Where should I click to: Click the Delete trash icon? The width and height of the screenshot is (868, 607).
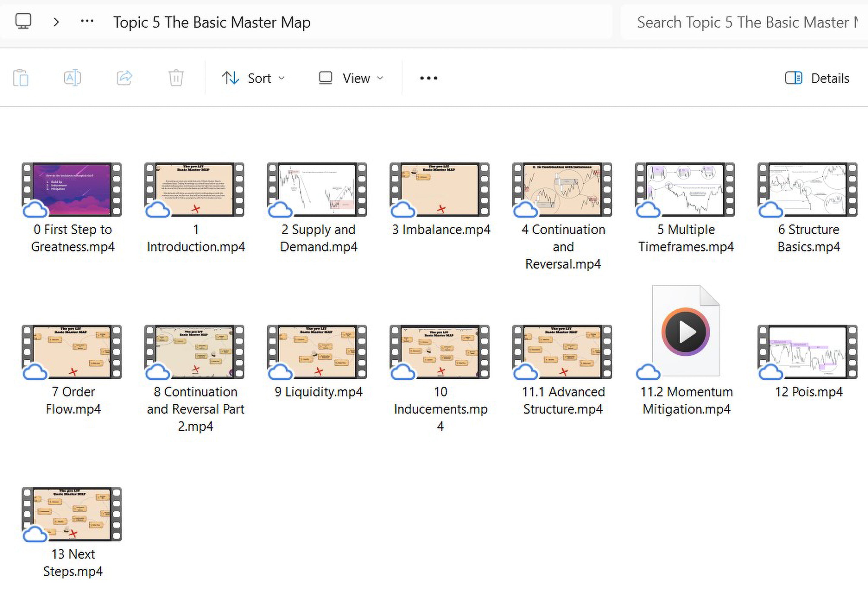point(176,78)
